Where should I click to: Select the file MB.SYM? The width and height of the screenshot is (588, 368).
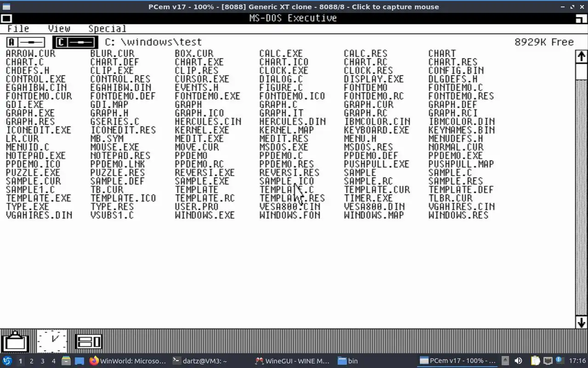point(107,138)
